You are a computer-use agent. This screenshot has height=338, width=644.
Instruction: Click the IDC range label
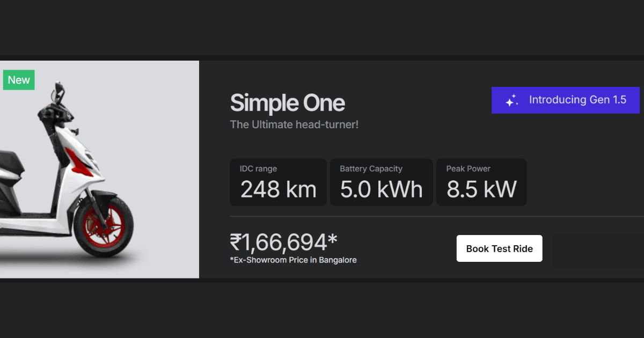258,168
